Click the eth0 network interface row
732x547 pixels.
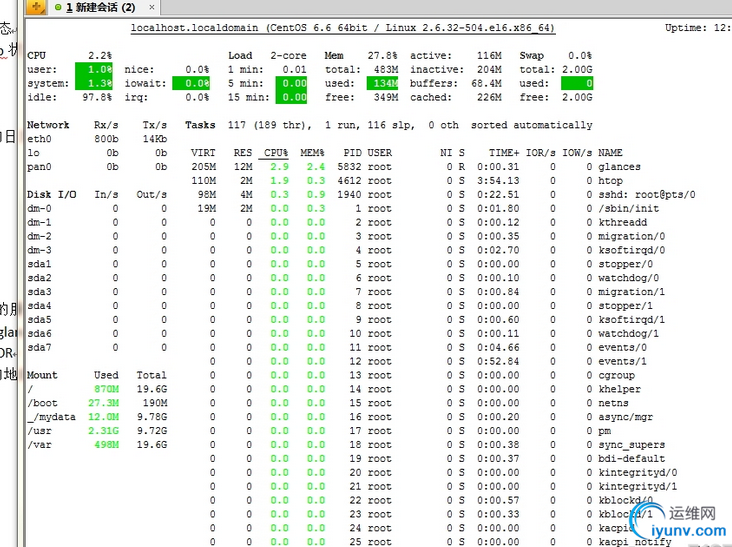97,139
